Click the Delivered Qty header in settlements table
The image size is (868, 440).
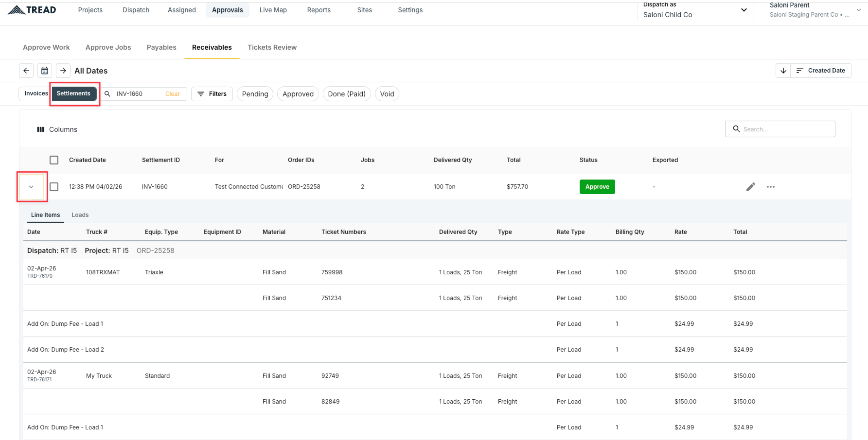tap(453, 160)
